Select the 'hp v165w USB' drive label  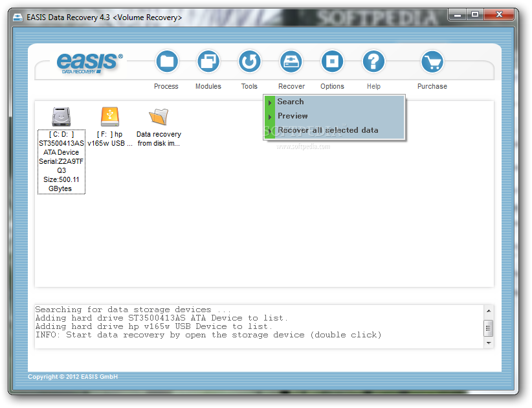[x=109, y=139]
